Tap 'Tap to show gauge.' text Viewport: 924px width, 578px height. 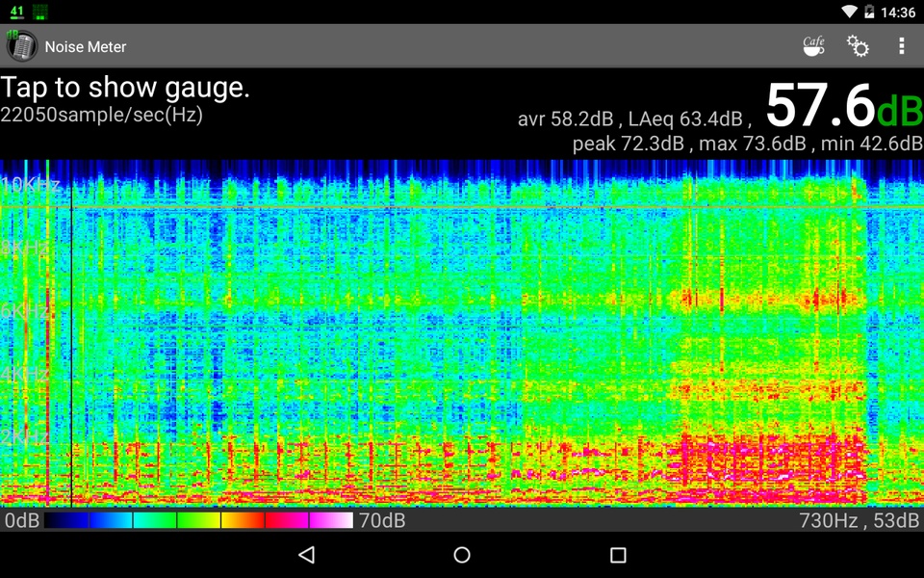[125, 88]
